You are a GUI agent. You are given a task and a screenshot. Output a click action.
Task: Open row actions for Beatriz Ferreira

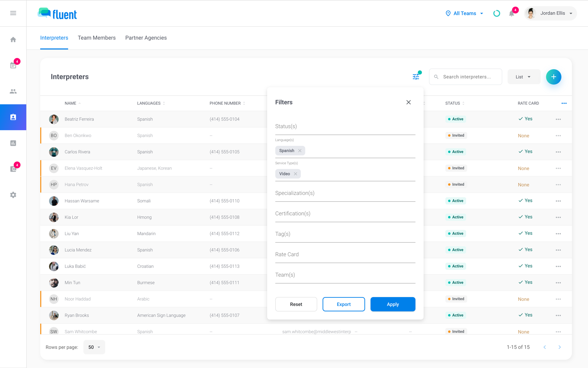pyautogui.click(x=558, y=119)
